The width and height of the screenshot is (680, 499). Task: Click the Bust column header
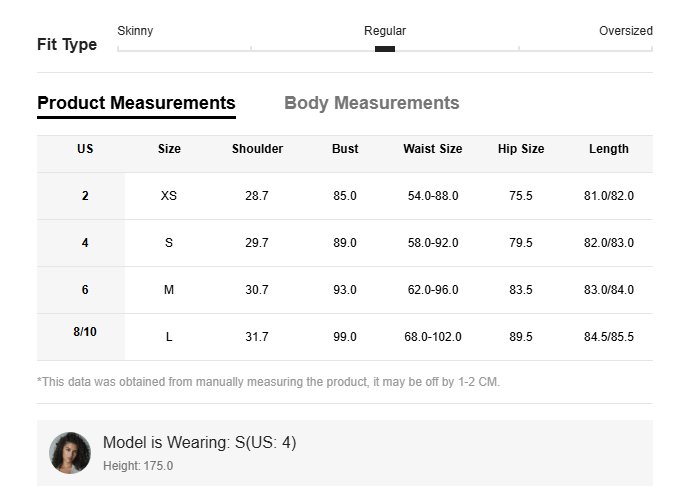tap(345, 149)
